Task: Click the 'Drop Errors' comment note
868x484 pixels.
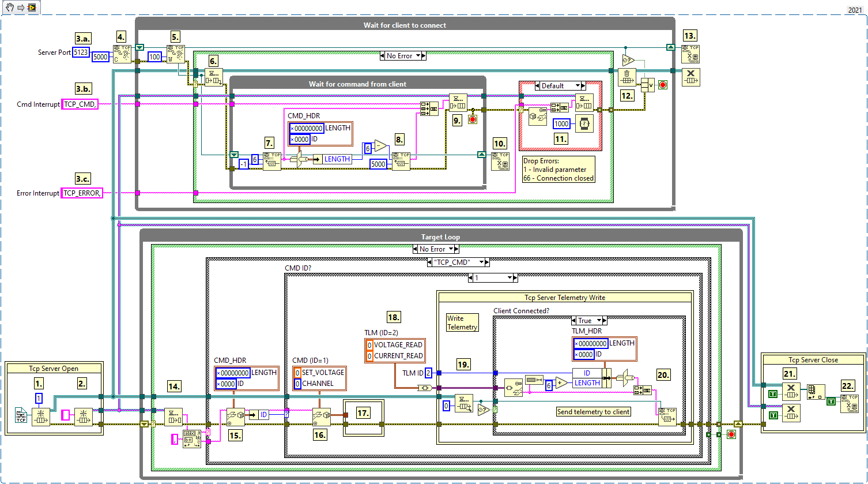Action: [558, 170]
